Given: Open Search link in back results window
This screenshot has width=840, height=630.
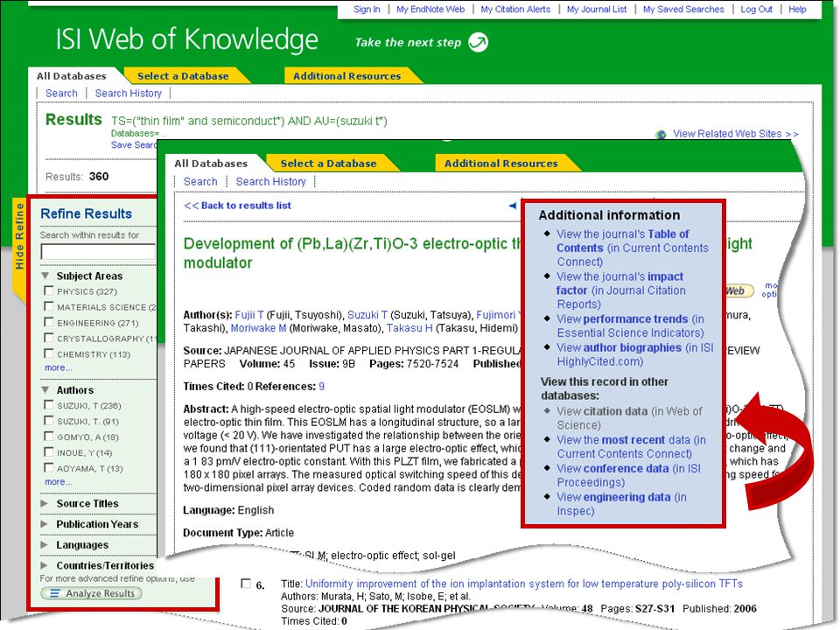Looking at the screenshot, I should (x=61, y=94).
